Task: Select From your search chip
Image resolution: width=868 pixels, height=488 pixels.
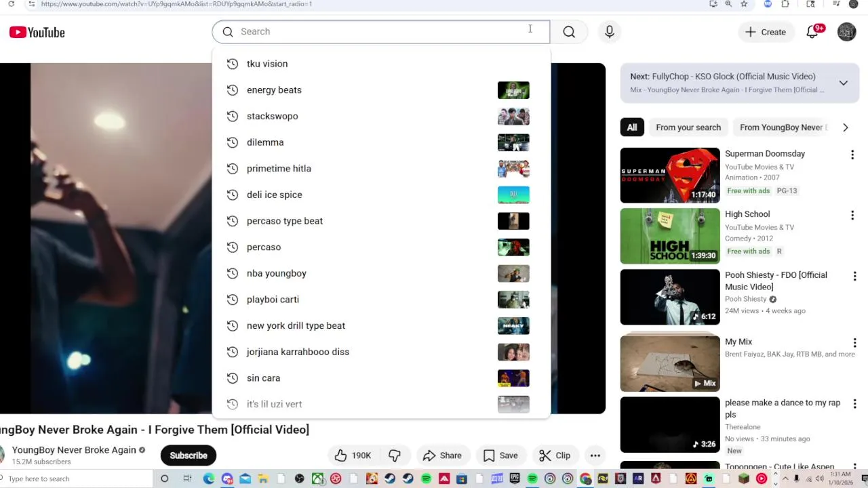Action: tap(688, 127)
